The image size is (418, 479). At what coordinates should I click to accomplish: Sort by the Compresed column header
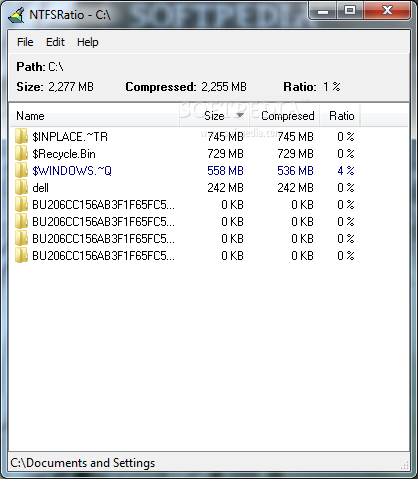click(285, 116)
